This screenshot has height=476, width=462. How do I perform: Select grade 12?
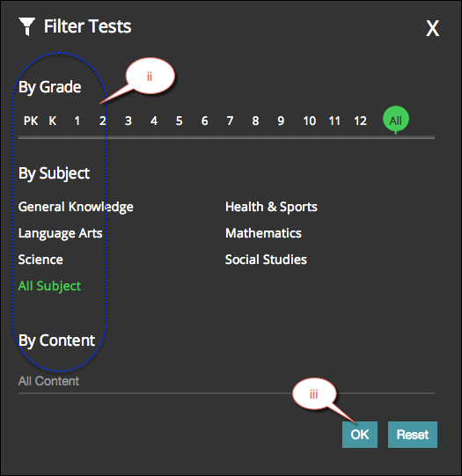coord(360,121)
